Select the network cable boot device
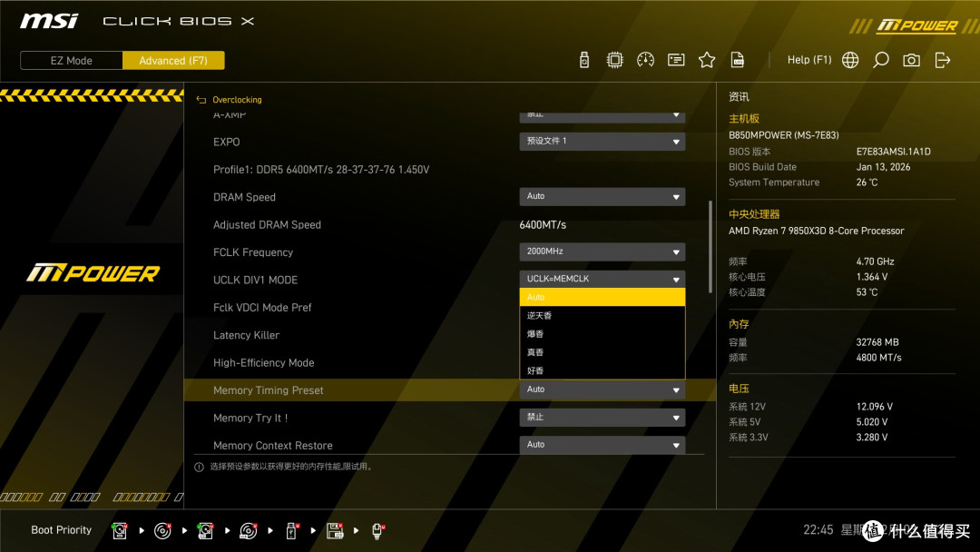The height and width of the screenshot is (552, 980). pyautogui.click(x=377, y=531)
